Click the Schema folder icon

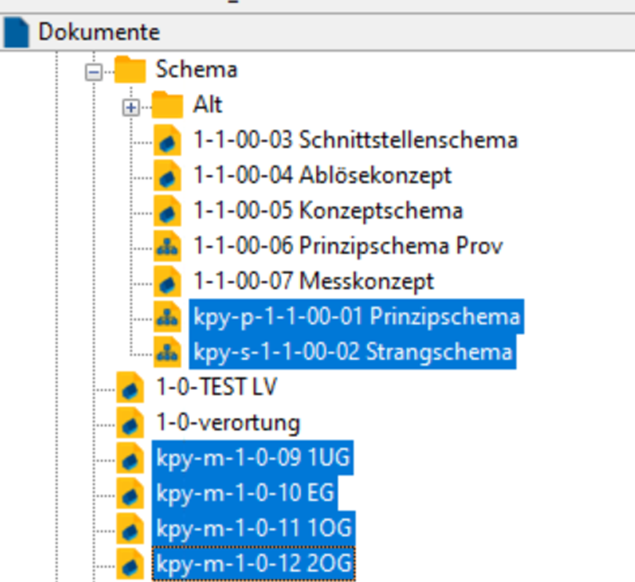pos(130,70)
